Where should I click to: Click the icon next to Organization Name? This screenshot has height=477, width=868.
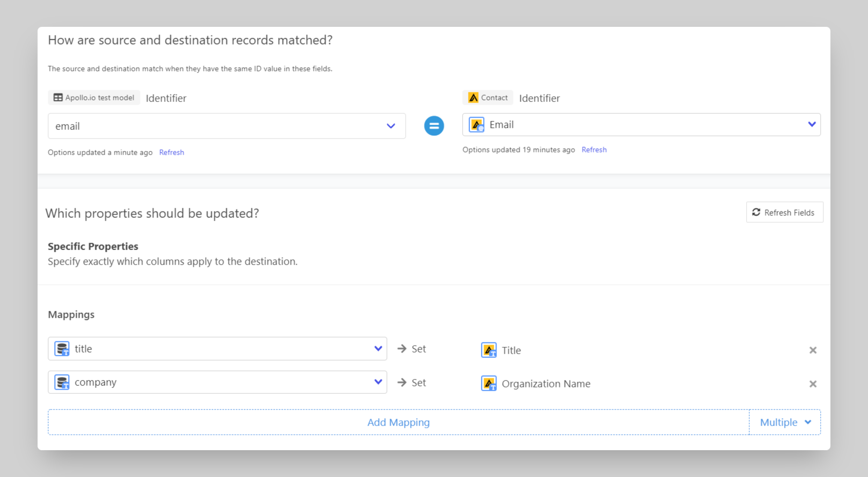point(488,384)
